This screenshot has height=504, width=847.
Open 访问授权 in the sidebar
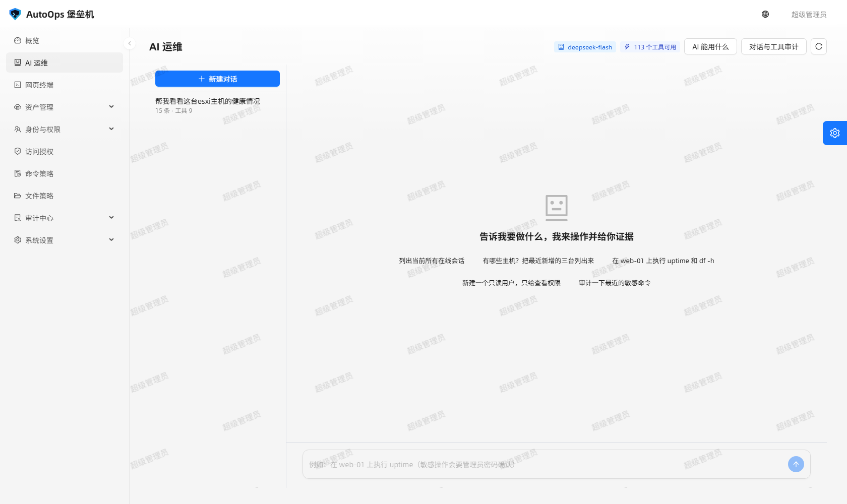(65, 151)
